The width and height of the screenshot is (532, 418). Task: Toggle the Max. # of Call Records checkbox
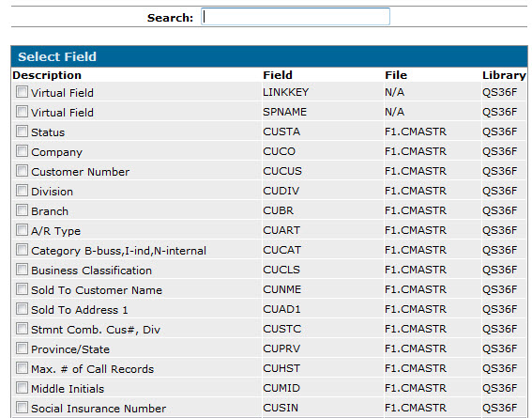point(23,367)
